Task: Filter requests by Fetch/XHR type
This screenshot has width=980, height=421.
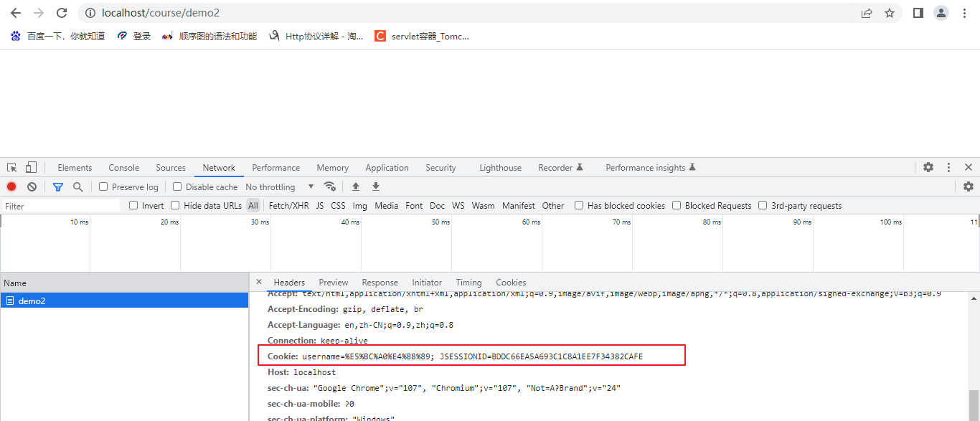Action: (288, 205)
